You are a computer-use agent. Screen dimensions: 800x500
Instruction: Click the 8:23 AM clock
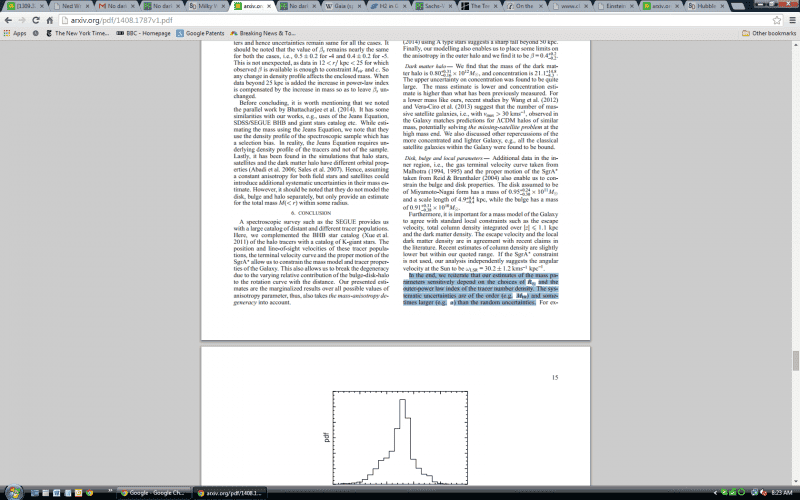783,493
